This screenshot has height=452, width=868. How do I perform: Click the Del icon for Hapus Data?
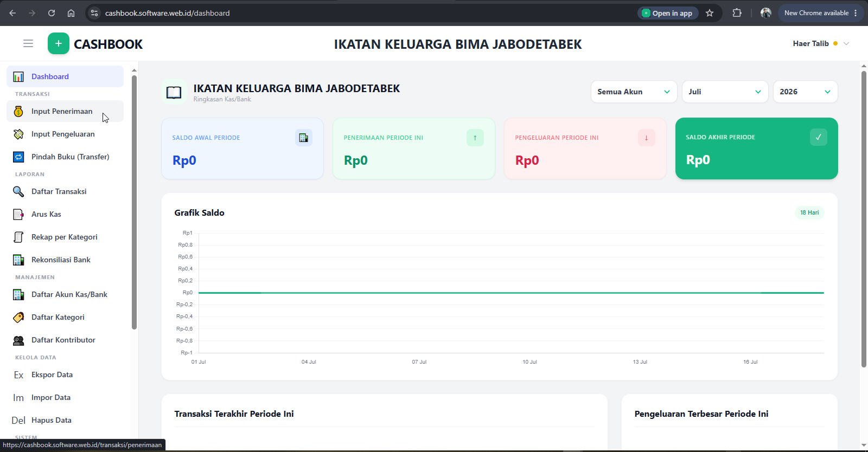point(18,420)
